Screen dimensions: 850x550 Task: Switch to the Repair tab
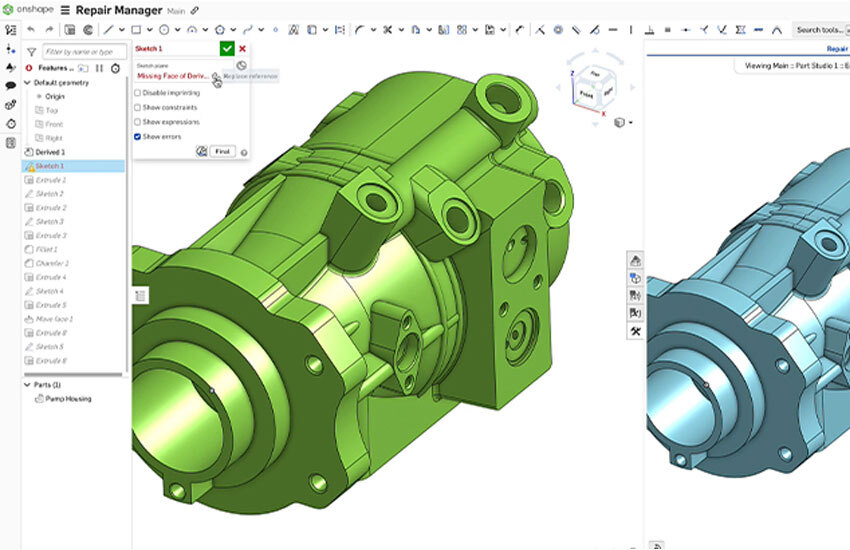tap(837, 49)
